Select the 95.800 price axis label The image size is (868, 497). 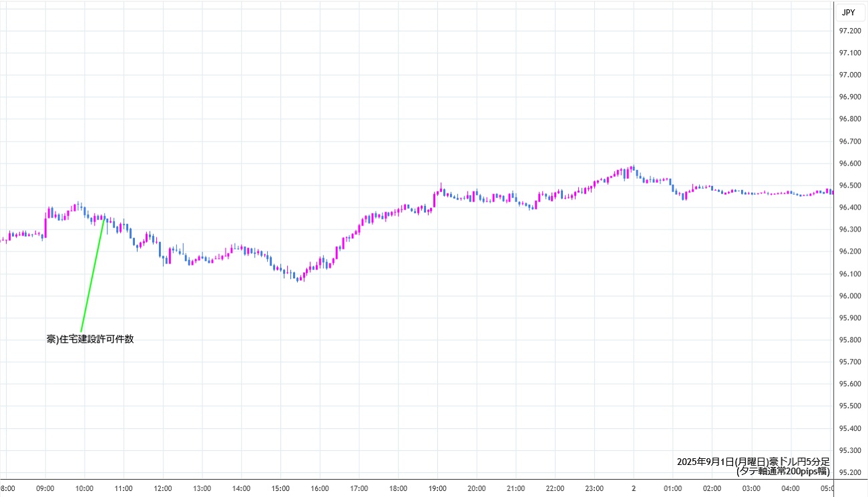tap(849, 340)
